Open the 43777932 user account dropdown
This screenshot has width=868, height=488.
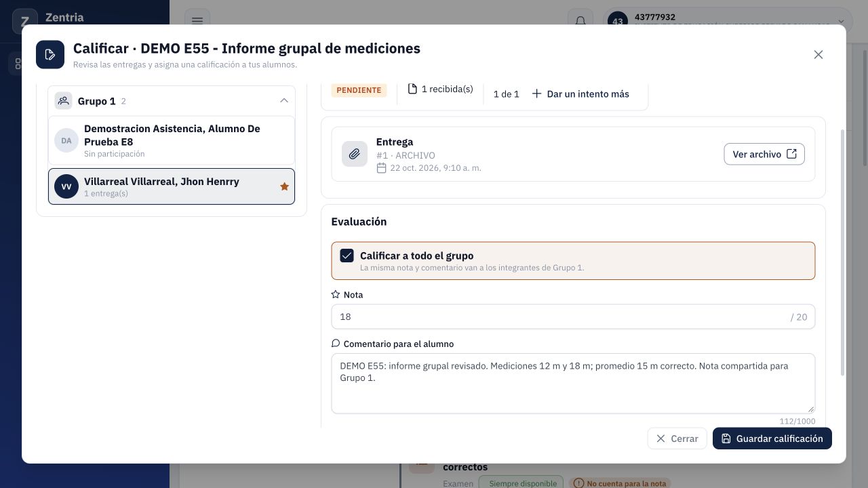click(x=728, y=21)
